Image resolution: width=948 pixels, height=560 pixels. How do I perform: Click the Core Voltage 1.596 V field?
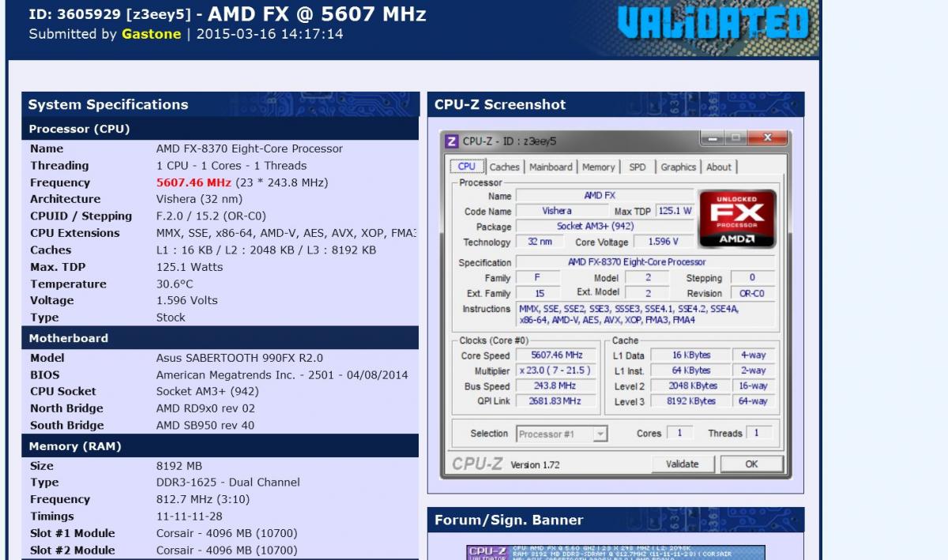(x=664, y=242)
